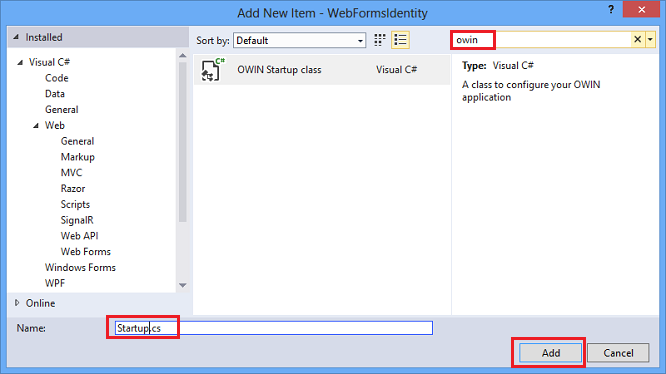Clear the owin search with X icon

point(637,39)
